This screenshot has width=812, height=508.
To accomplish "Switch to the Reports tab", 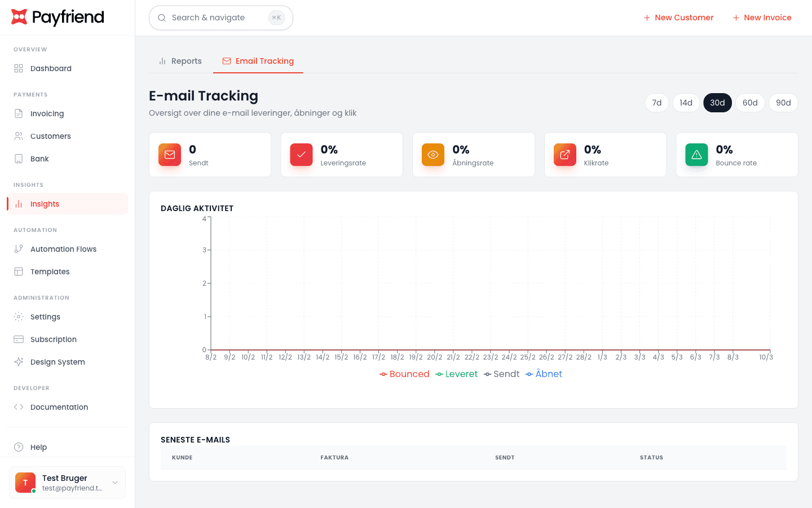I will [180, 61].
